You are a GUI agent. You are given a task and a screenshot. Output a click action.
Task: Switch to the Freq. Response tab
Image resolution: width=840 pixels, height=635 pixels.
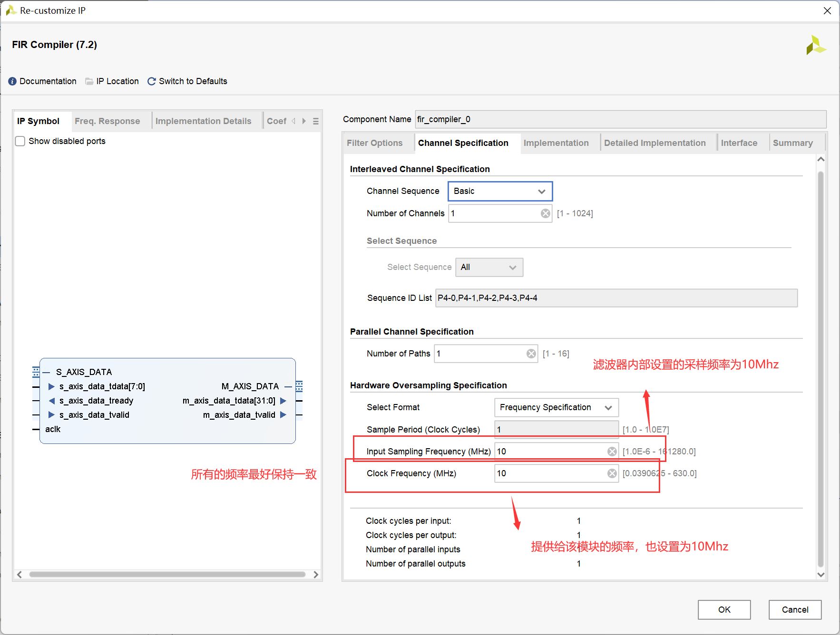pos(107,121)
